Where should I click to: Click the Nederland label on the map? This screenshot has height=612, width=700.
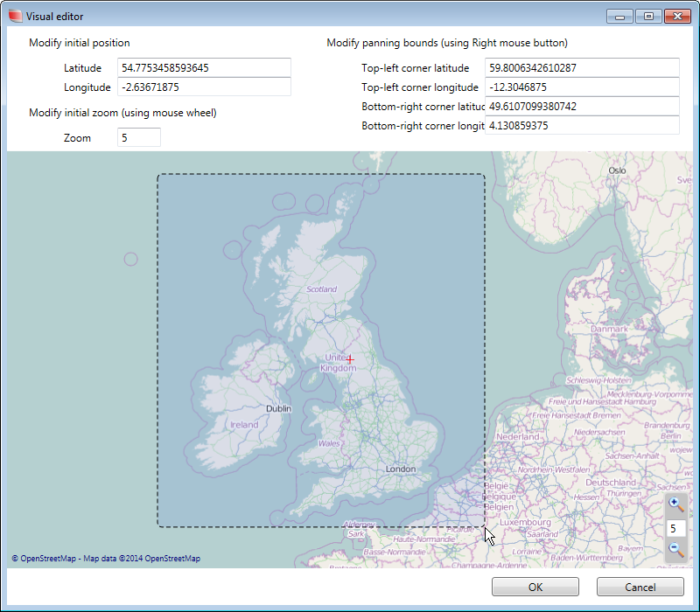click(x=518, y=436)
